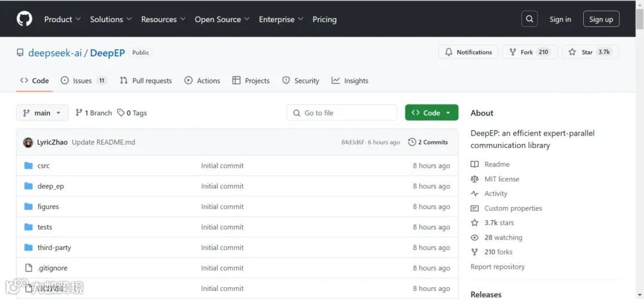Click the Sign up button
This screenshot has width=644, height=299.
pyautogui.click(x=601, y=19)
